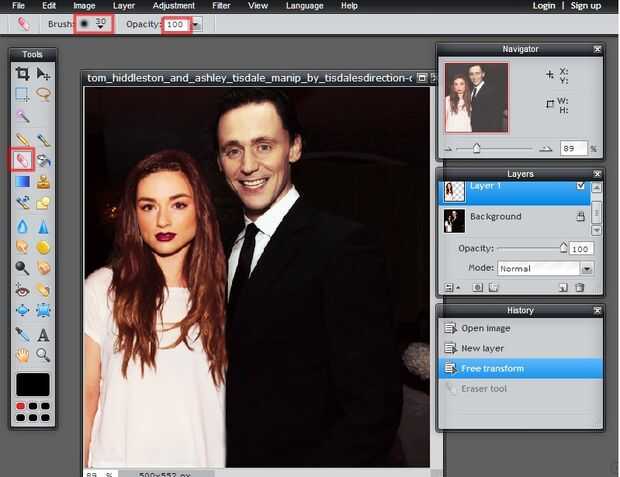Open the Filter menu
The width and height of the screenshot is (620, 477).
coord(221,6)
